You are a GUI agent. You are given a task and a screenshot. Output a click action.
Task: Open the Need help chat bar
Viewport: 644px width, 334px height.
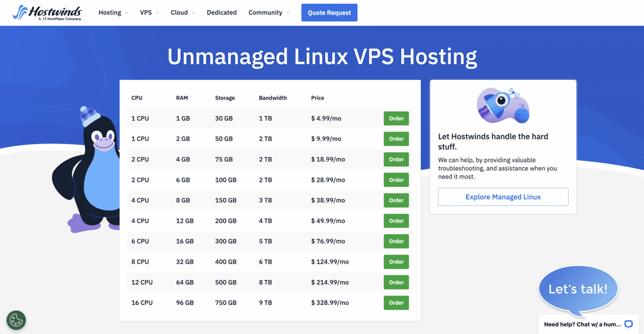pos(588,324)
